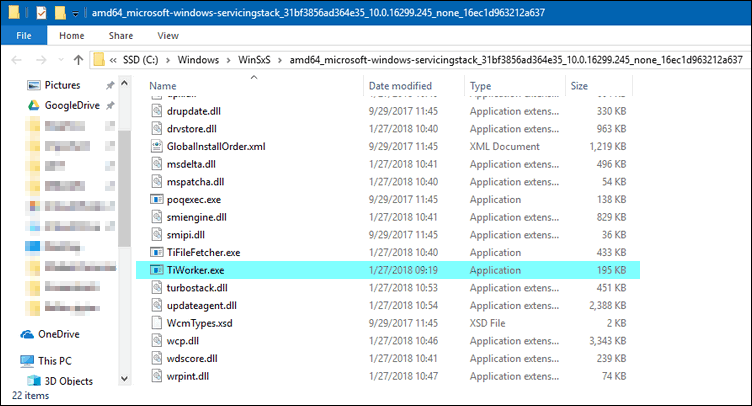
Task: Select the turbostack.dll file icon
Action: tap(157, 288)
